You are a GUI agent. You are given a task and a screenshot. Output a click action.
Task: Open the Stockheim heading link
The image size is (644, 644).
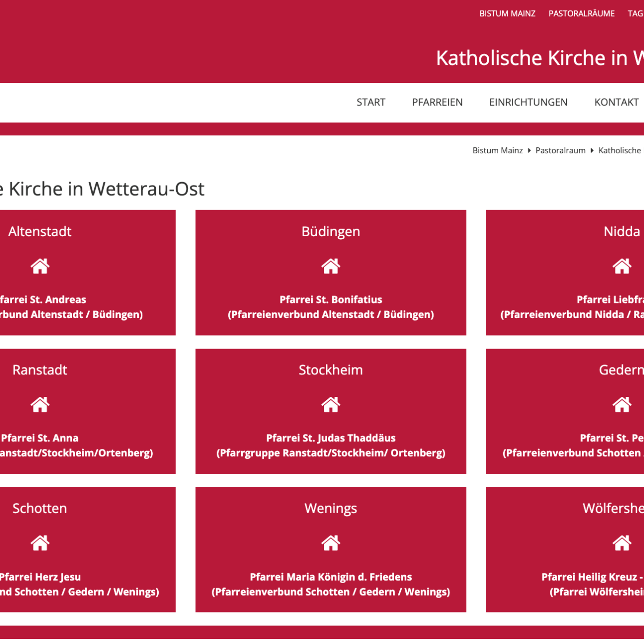click(x=330, y=370)
